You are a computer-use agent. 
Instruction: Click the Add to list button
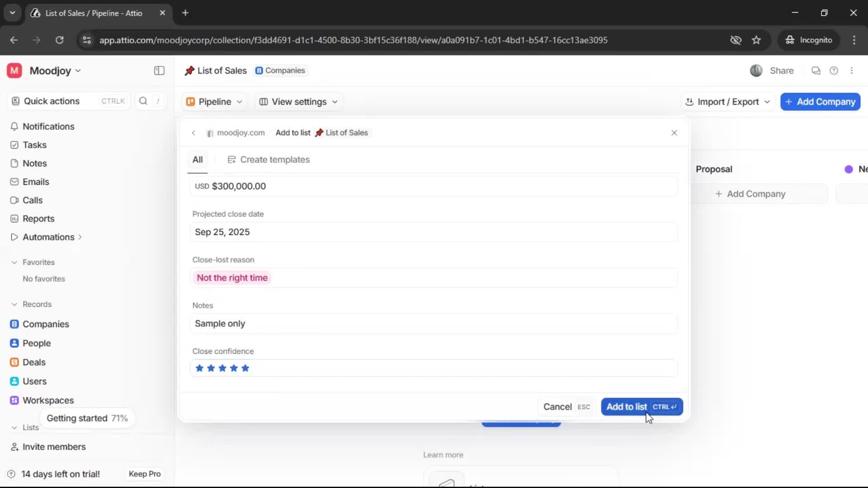pos(642,406)
